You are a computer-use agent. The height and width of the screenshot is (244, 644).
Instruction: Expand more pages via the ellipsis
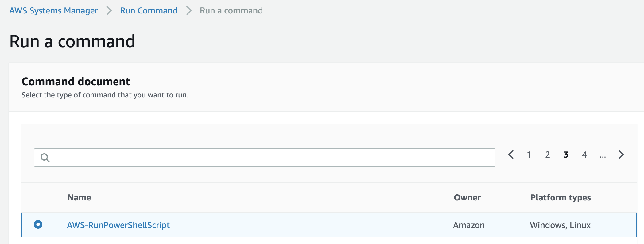[x=603, y=156]
